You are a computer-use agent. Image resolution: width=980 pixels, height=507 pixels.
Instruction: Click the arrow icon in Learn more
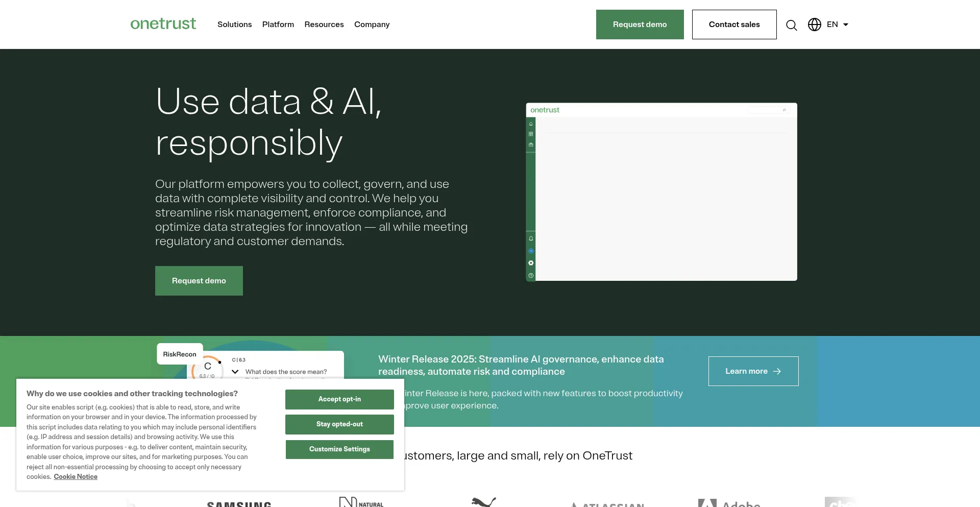pyautogui.click(x=777, y=371)
